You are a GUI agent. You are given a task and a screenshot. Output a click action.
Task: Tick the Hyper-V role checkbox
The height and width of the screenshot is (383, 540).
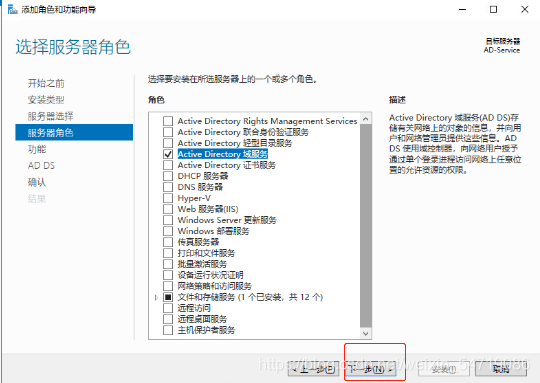point(168,198)
